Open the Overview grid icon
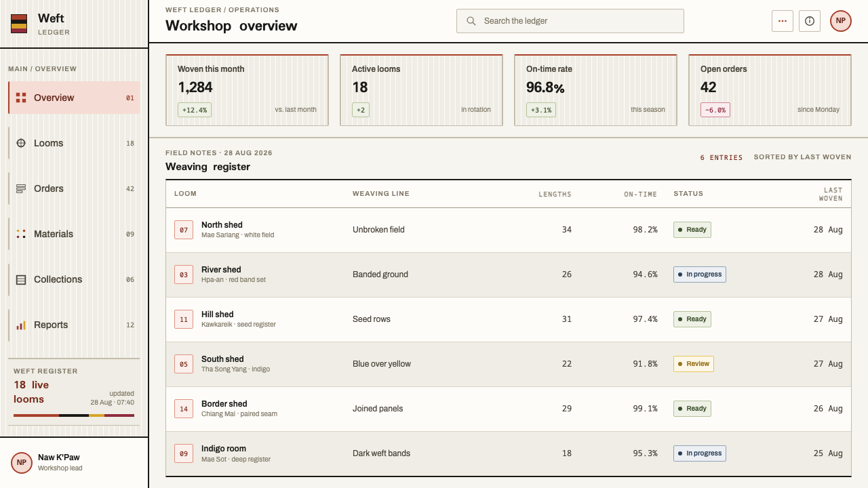Viewport: 868px width, 488px height. pyautogui.click(x=21, y=98)
